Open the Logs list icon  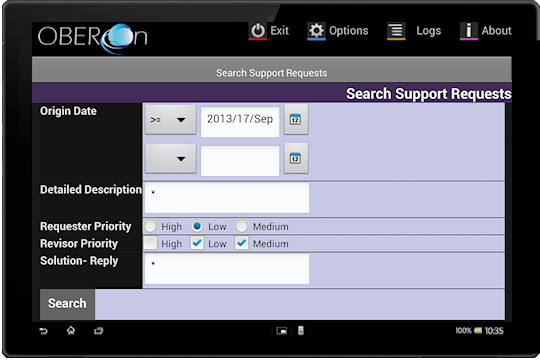396,31
